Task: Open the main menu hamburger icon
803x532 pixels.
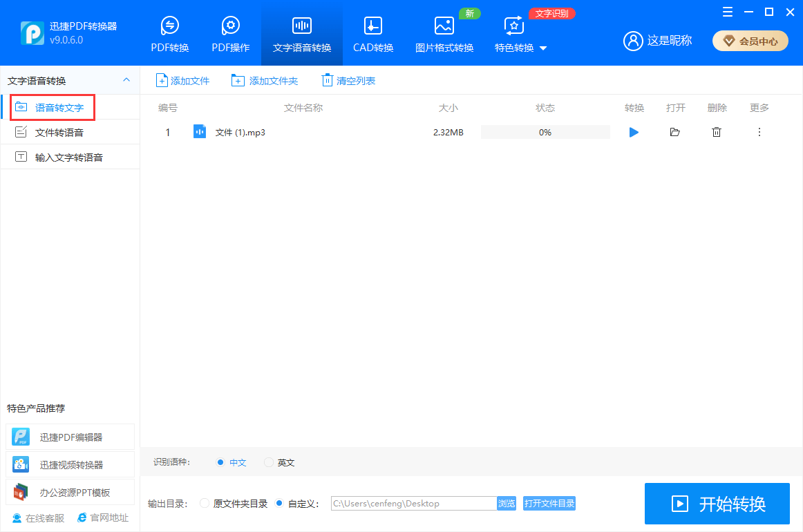Action: [727, 12]
